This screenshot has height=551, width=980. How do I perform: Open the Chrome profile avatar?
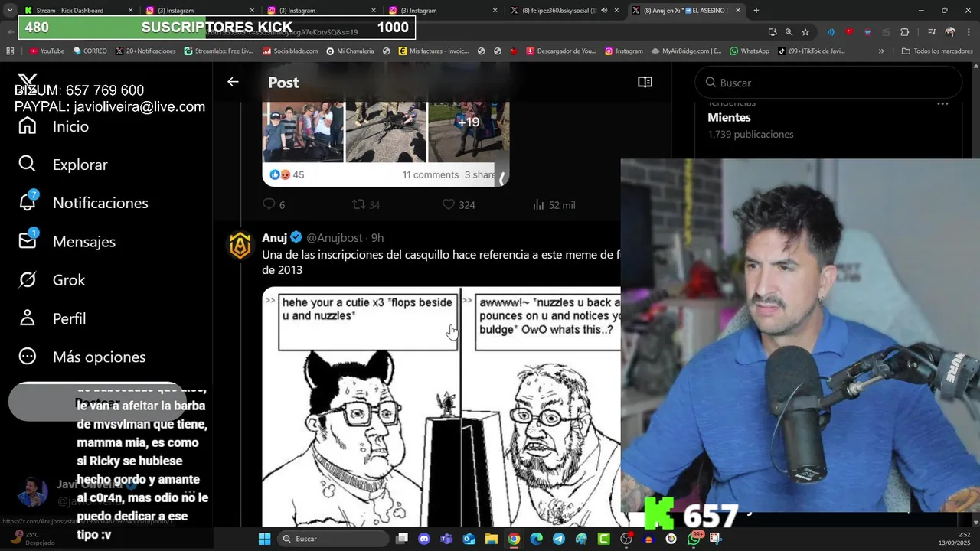pos(950,32)
